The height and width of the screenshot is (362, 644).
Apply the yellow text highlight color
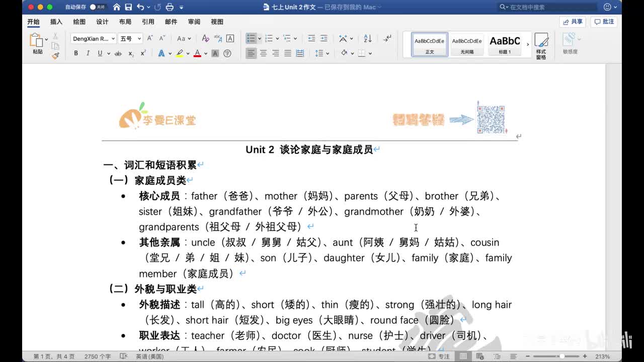click(179, 53)
